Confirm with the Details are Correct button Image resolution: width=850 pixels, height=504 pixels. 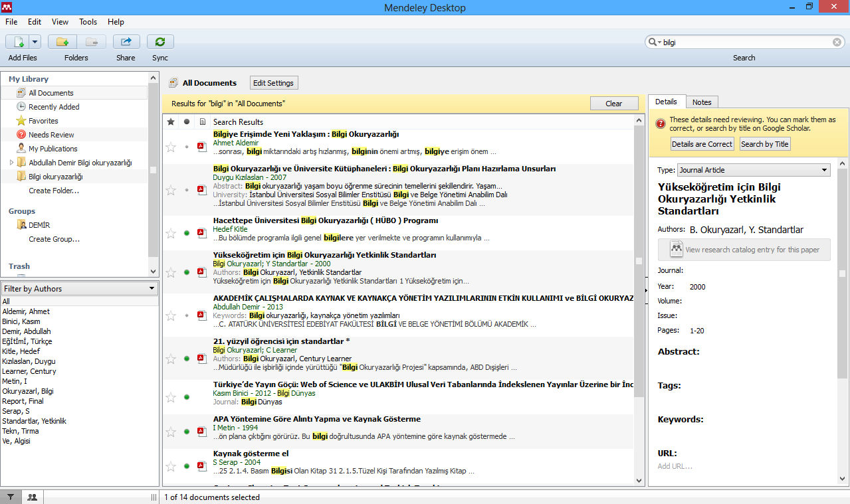coord(702,144)
